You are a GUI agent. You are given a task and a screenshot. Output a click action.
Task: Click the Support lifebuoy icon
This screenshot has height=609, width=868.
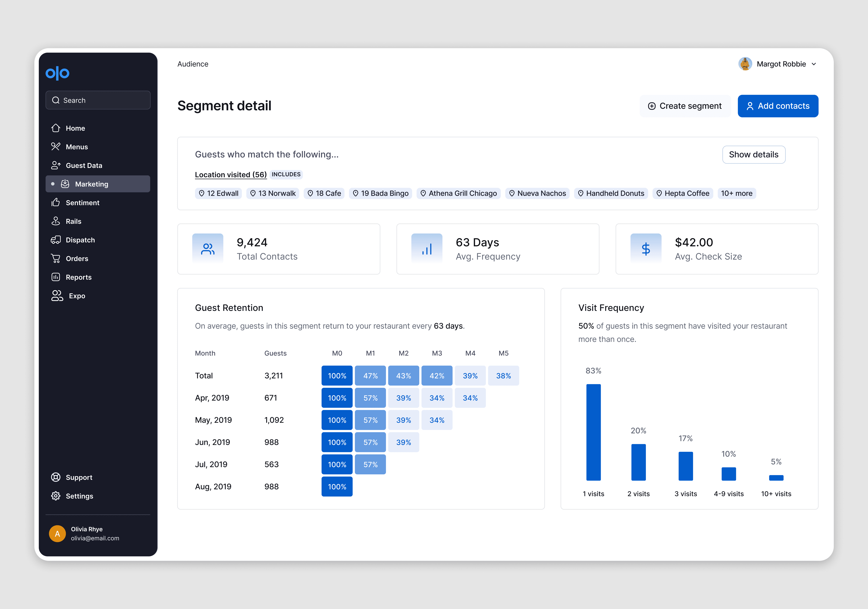pyautogui.click(x=56, y=477)
